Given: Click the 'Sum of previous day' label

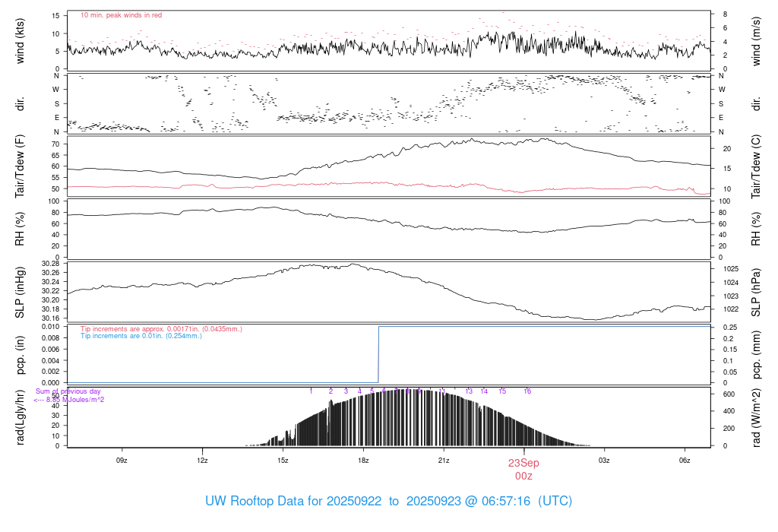Looking at the screenshot, I should pos(68,391).
